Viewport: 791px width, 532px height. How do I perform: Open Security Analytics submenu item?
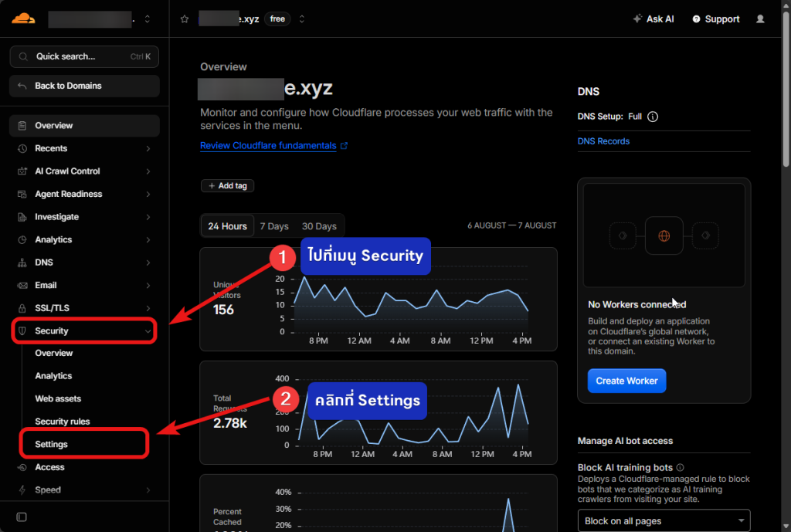pyautogui.click(x=53, y=376)
